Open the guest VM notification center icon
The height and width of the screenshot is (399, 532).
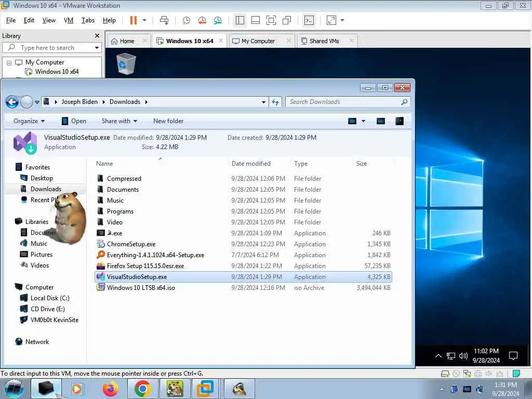click(x=513, y=355)
